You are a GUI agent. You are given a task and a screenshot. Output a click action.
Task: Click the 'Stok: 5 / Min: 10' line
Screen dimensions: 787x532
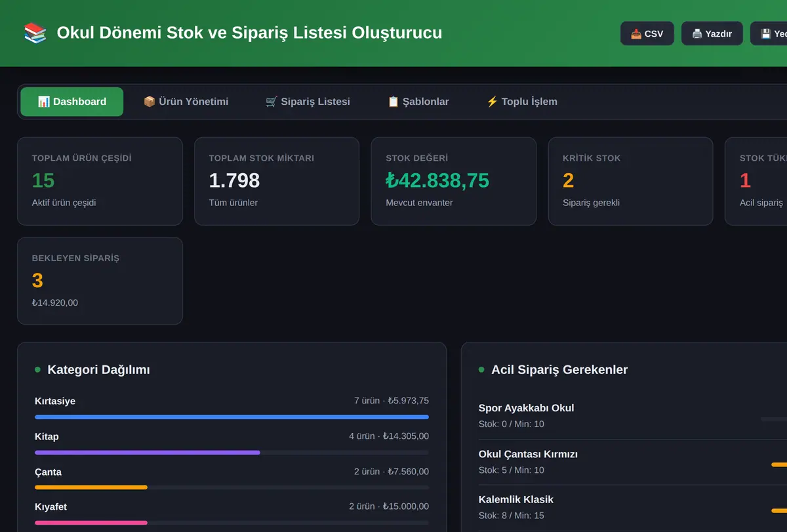pyautogui.click(x=512, y=470)
